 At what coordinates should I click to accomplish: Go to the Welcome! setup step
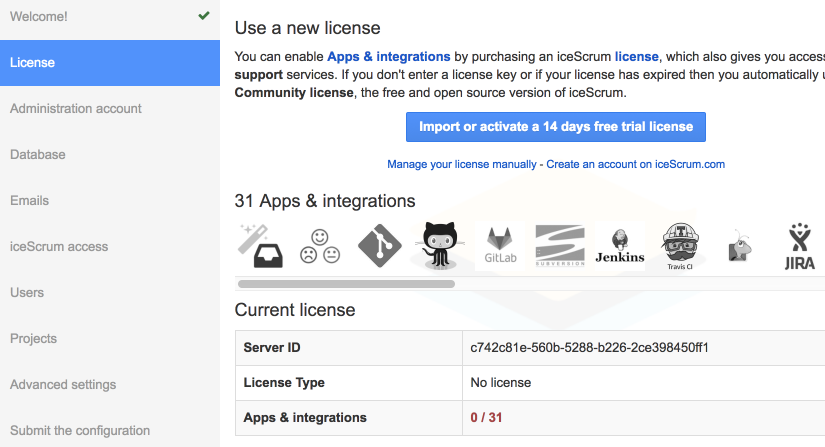pos(39,16)
